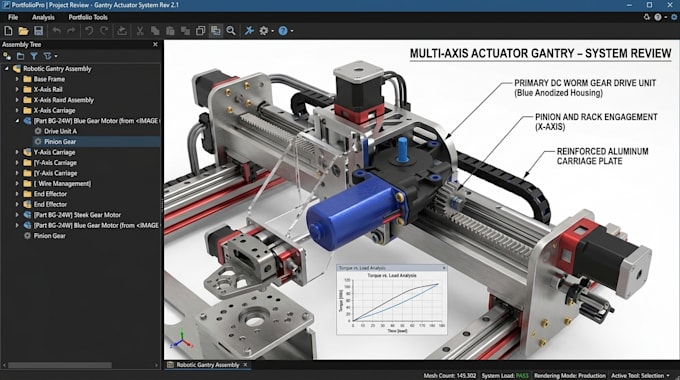Click the 'MULTI-AXIS ACTUATOR GANTRY – SYSTEM REVIEW' heading
Screen dimensions: 680x380
[x=540, y=53]
